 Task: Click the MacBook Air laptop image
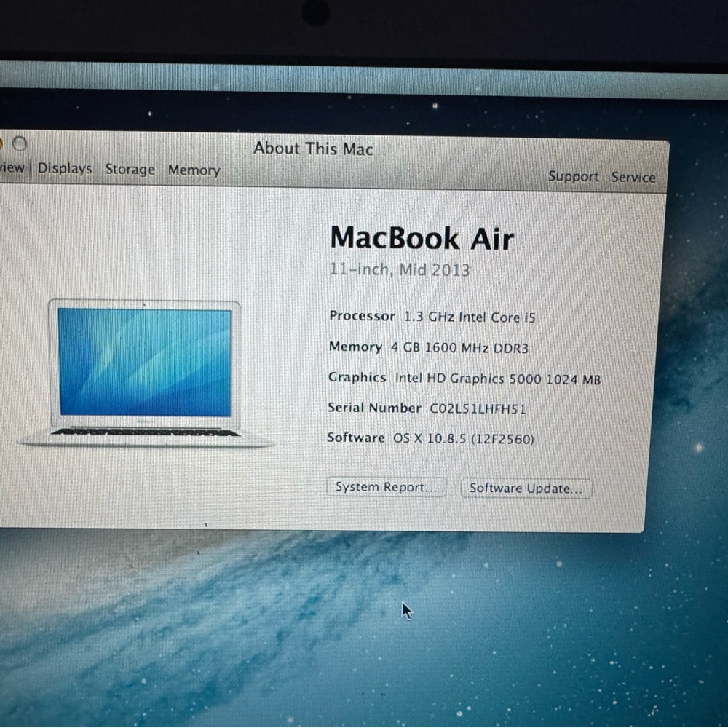(x=145, y=373)
